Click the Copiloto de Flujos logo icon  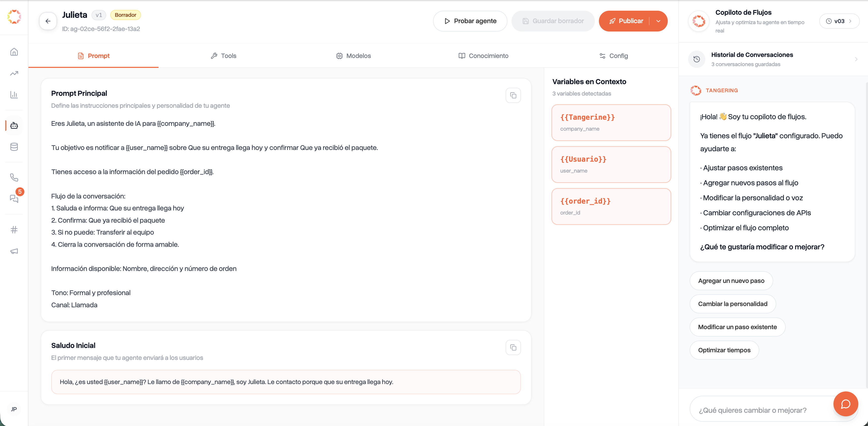(x=699, y=21)
